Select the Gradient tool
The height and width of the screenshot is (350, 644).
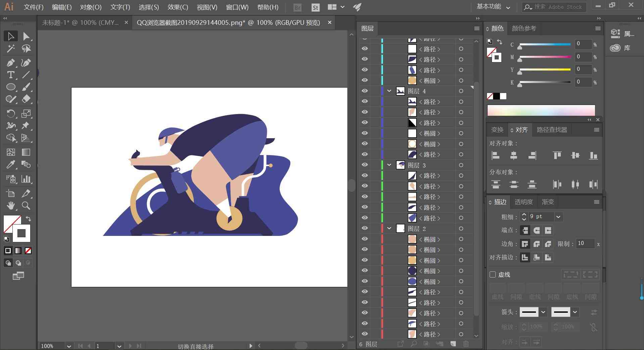click(26, 152)
